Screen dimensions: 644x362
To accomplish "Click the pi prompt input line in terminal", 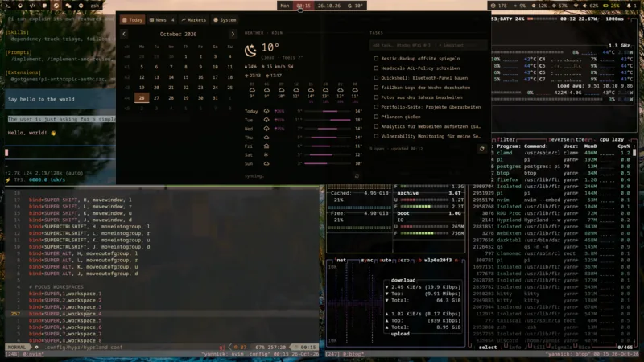I will 60,152.
